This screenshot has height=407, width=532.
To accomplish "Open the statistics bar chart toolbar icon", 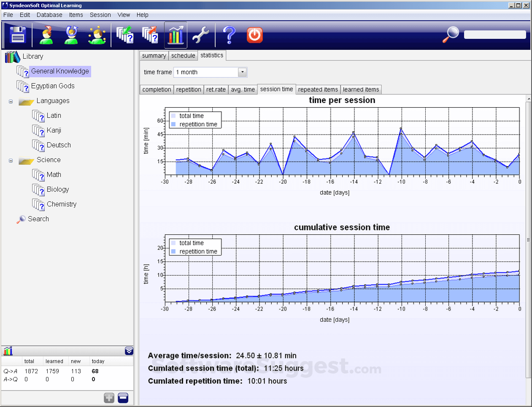I will 176,35.
